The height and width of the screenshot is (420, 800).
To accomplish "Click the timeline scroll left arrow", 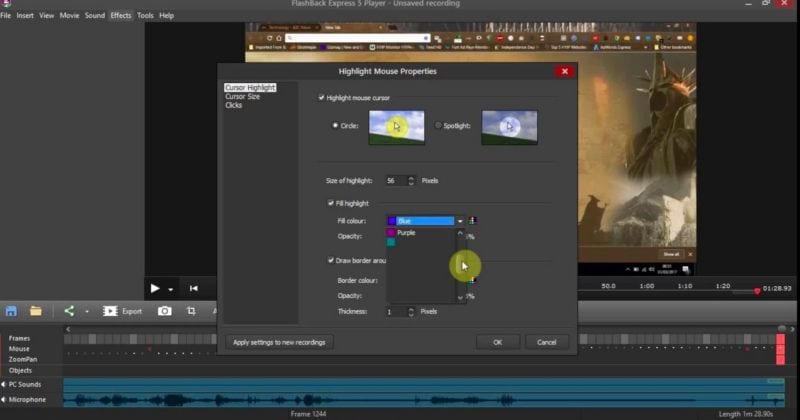I will click(x=68, y=330).
